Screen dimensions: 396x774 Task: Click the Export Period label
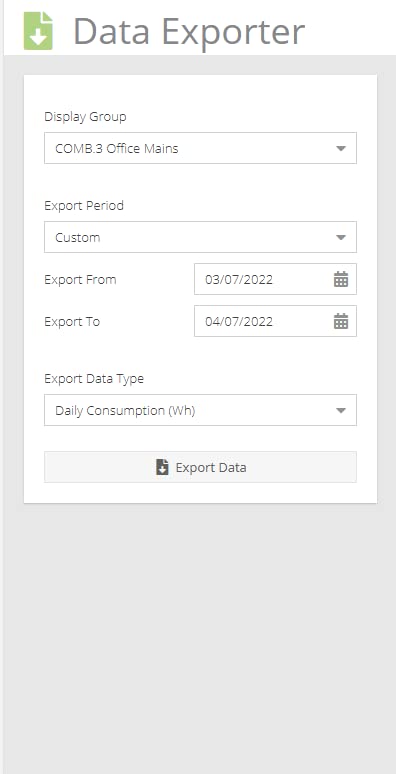(84, 205)
